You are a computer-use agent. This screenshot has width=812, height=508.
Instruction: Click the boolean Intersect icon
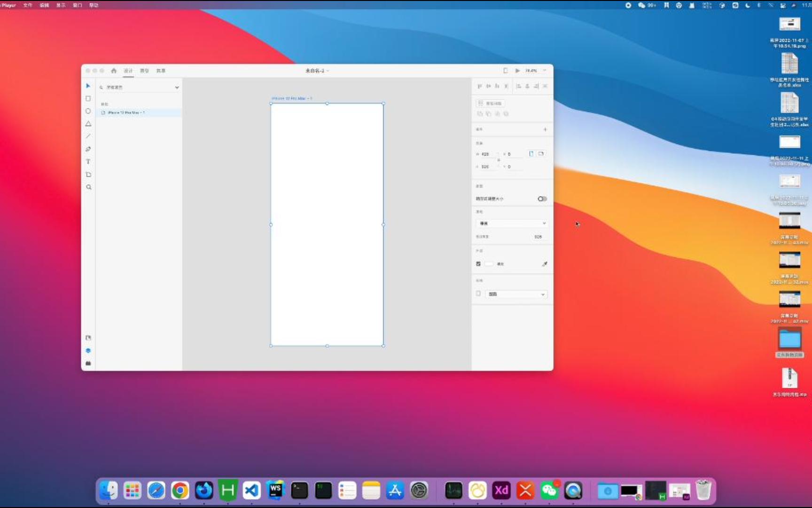[x=497, y=114]
